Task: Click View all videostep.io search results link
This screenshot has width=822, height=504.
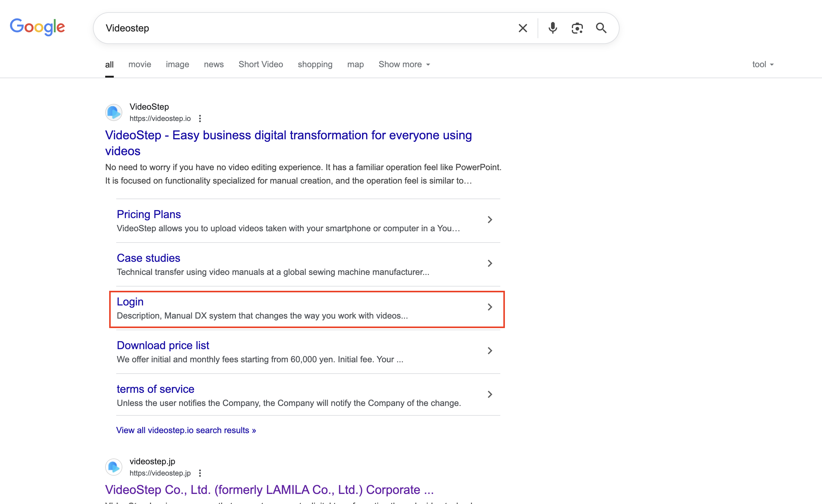Action: pyautogui.click(x=186, y=430)
